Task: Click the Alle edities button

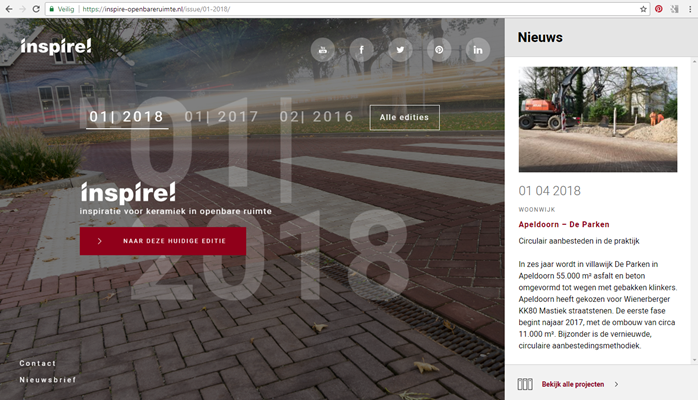Action: [x=404, y=117]
